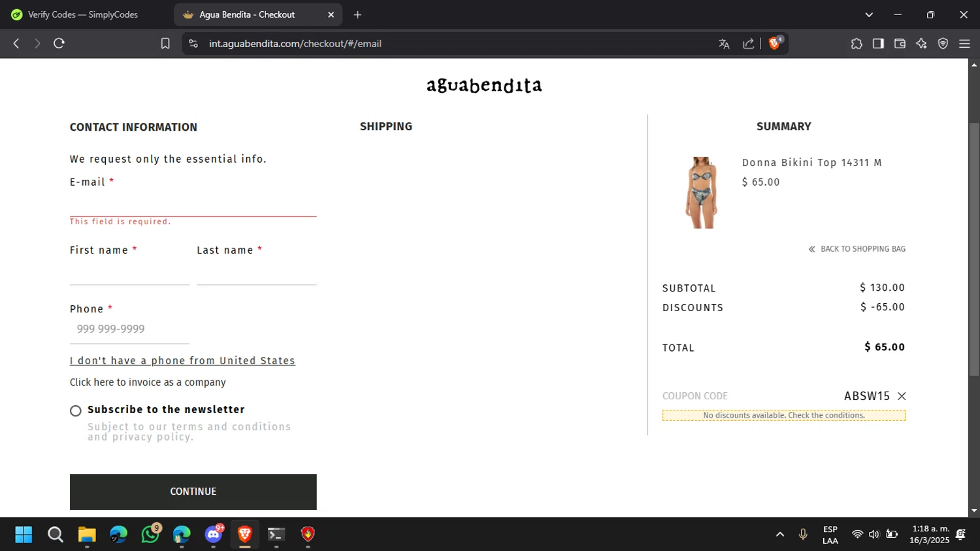Click the CONTINUE button

click(193, 492)
